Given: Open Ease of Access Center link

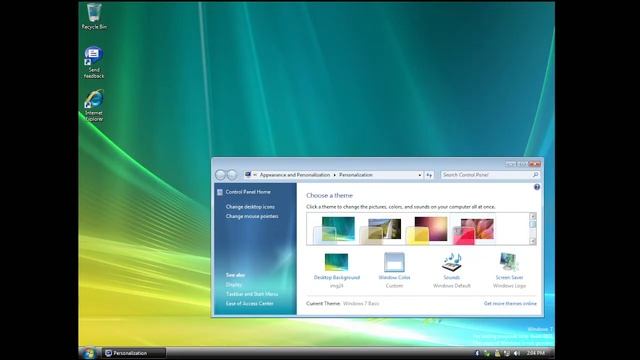Looking at the screenshot, I should coord(249,303).
